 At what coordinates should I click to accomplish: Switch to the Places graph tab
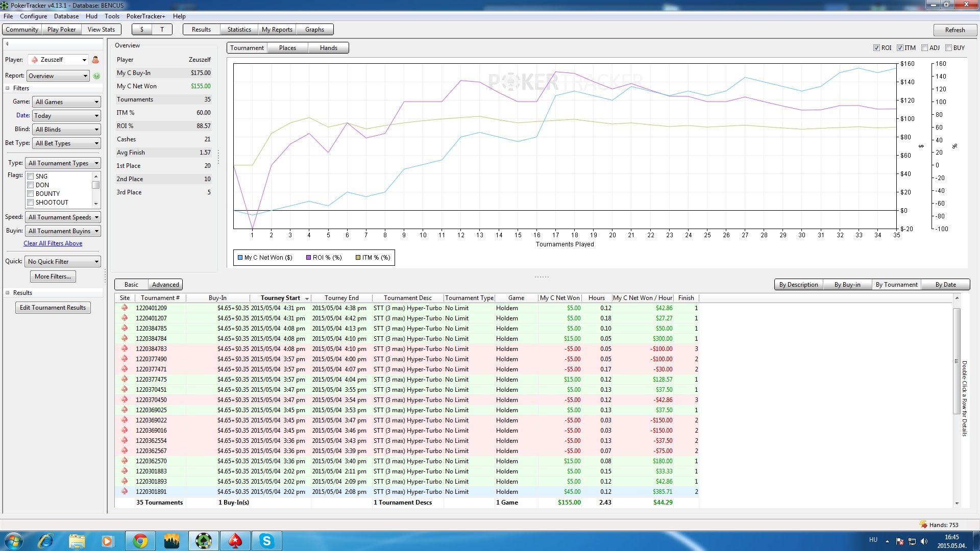click(287, 48)
